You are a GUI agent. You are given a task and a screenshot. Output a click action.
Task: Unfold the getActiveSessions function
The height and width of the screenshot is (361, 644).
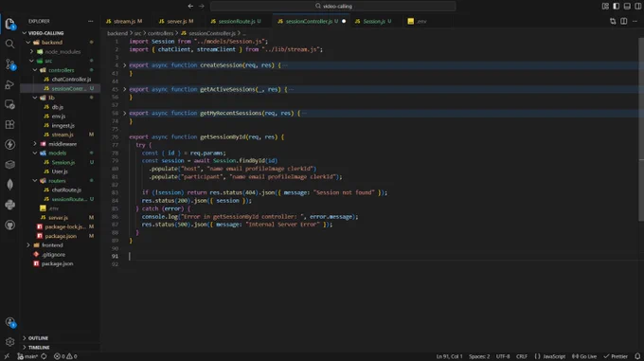(x=124, y=89)
